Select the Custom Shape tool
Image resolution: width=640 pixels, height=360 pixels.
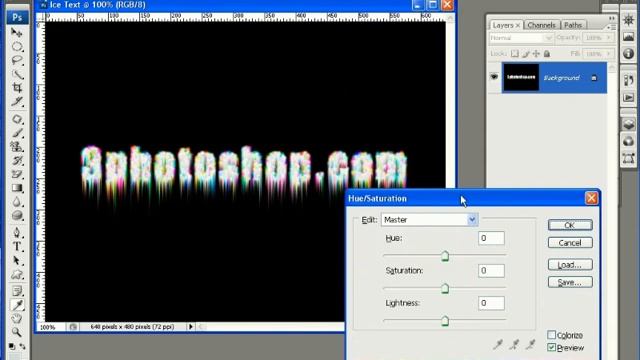pos(17,275)
